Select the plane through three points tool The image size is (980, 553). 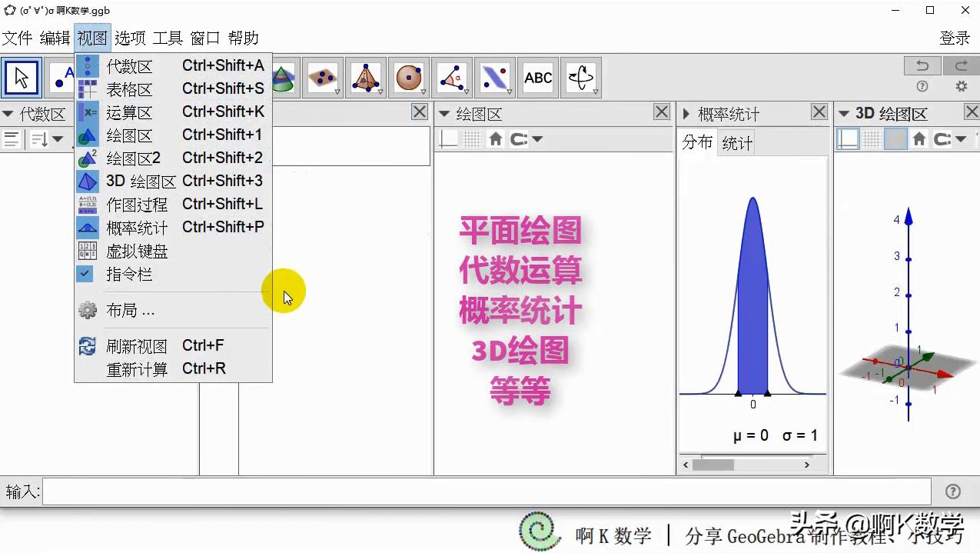(322, 77)
